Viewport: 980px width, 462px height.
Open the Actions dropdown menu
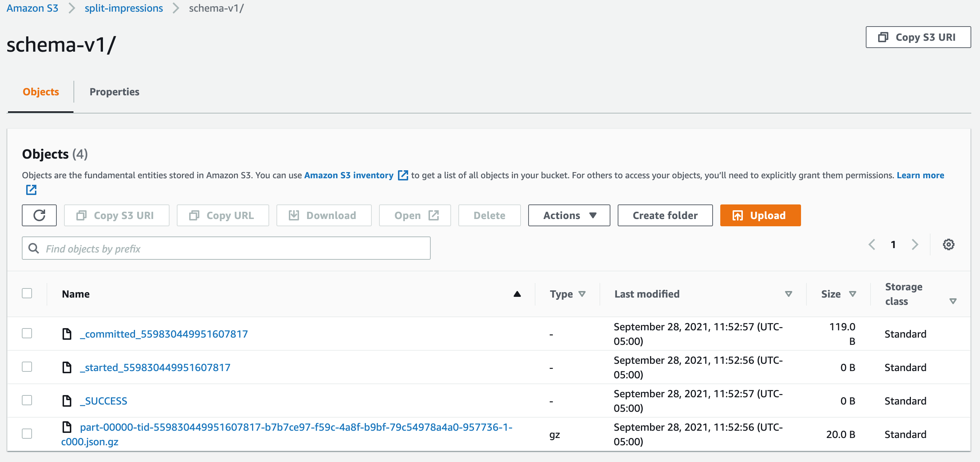[569, 215]
